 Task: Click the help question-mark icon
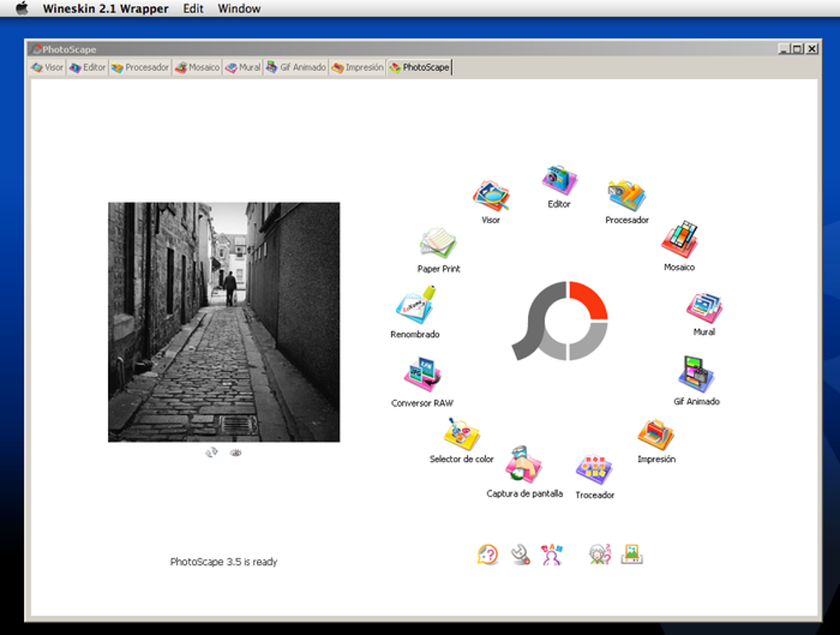(x=488, y=554)
